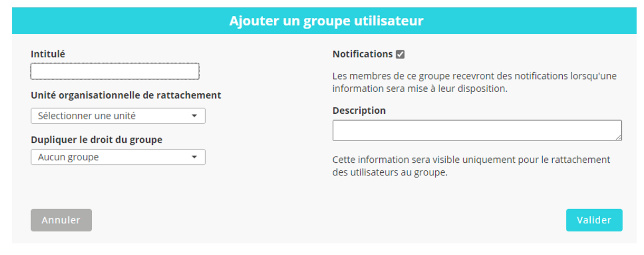Click the Intitulé field label
The height and width of the screenshot is (255, 644).
pyautogui.click(x=48, y=54)
